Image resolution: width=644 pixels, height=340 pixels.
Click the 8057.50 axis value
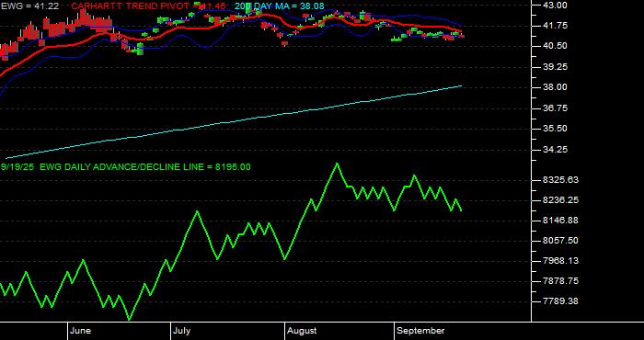coord(560,241)
